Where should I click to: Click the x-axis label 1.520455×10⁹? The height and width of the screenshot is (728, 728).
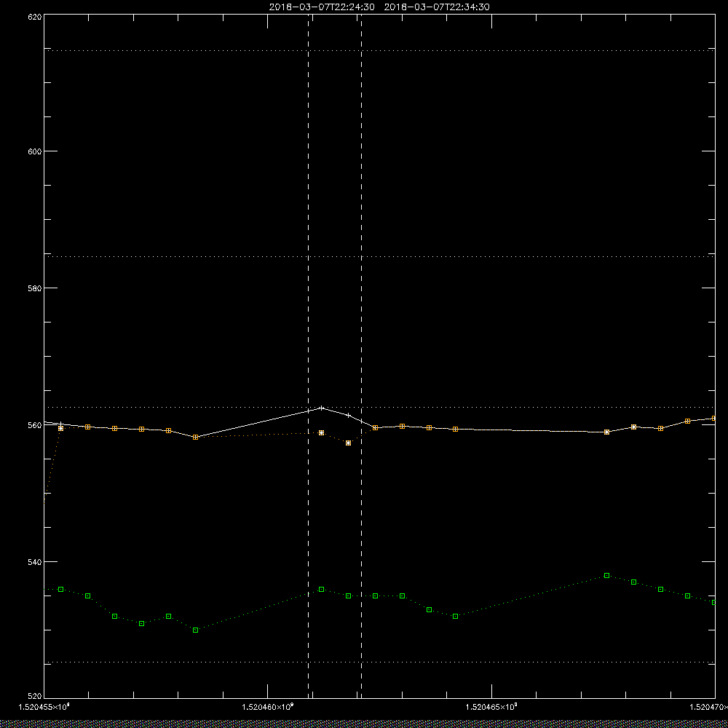(44, 708)
